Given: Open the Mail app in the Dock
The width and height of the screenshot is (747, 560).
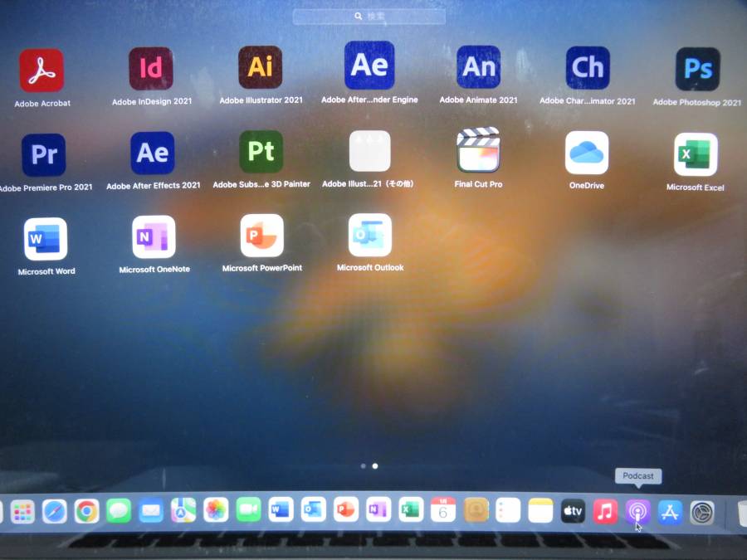Looking at the screenshot, I should point(151,511).
